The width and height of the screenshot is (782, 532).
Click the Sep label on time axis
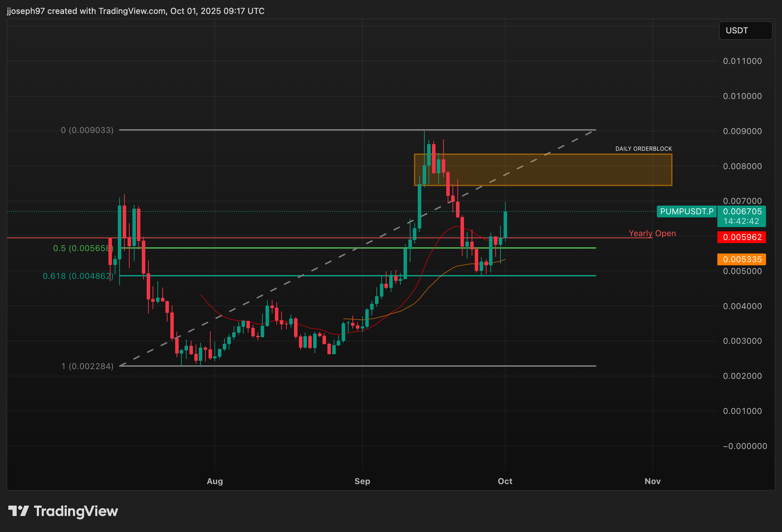[362, 481]
